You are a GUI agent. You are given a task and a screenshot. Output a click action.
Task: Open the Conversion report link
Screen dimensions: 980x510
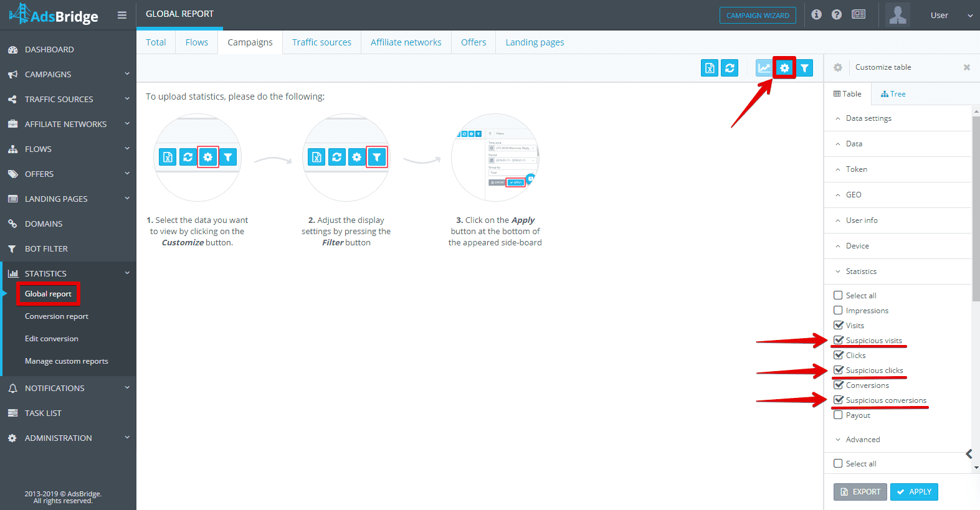(x=57, y=316)
